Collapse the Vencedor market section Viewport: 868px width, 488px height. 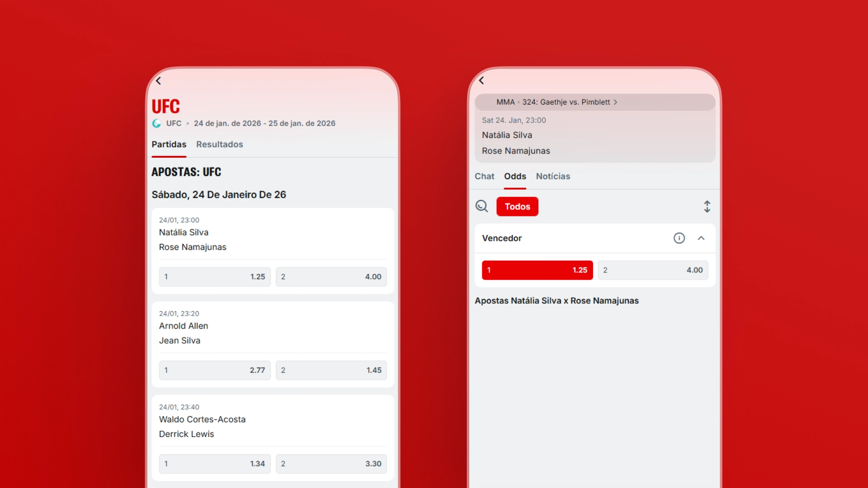(x=701, y=238)
